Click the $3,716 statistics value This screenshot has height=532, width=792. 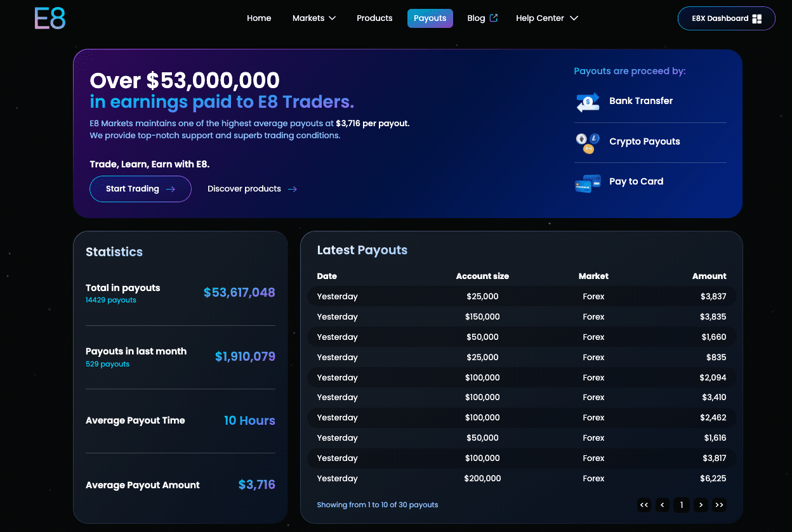click(257, 485)
